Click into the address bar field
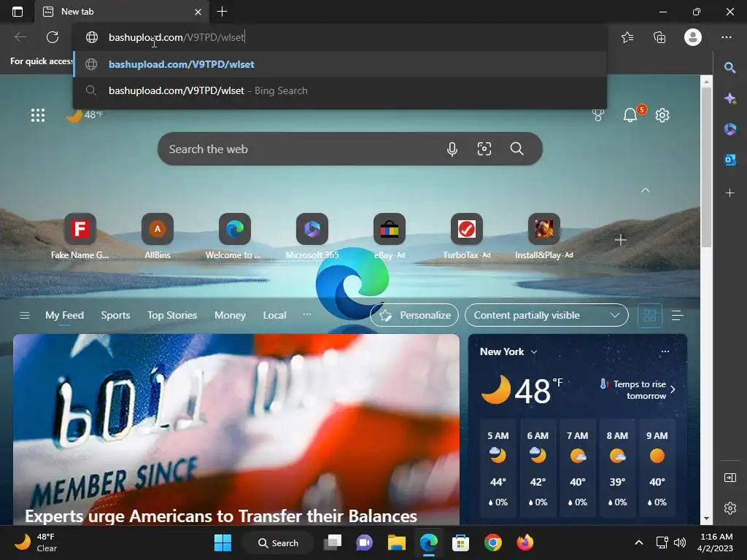This screenshot has height=560, width=747. point(340,37)
